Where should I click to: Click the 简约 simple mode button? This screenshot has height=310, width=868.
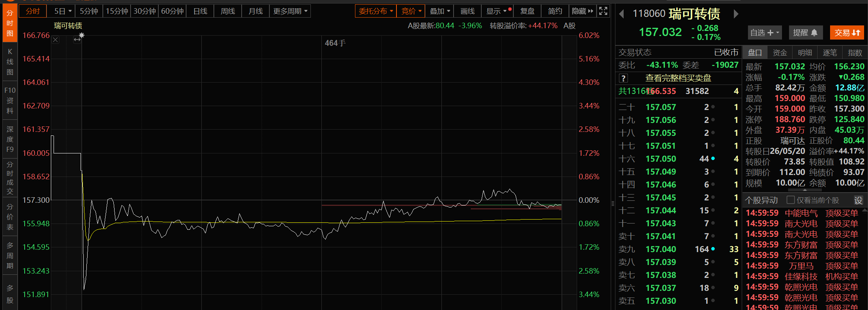coord(555,11)
